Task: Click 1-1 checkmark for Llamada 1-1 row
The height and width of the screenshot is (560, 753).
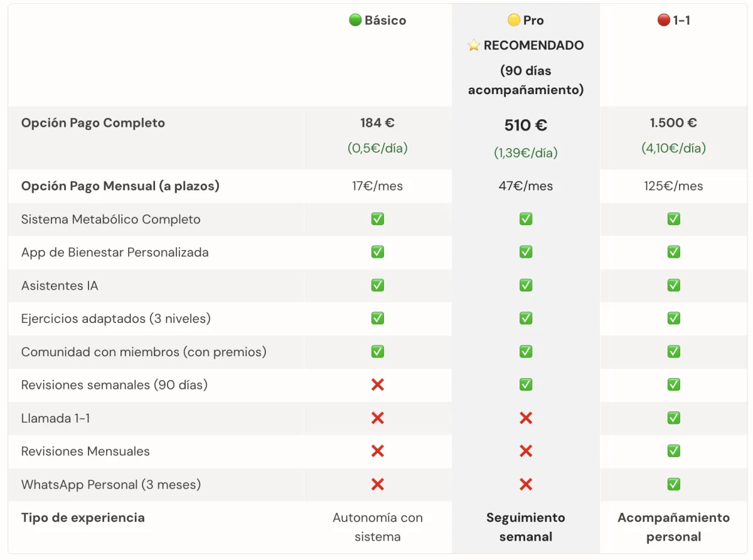Action: point(673,418)
